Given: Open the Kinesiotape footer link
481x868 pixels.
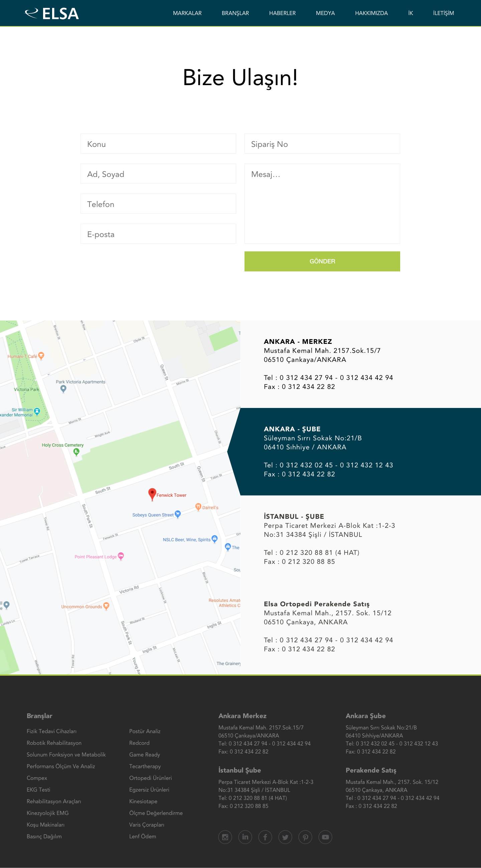Looking at the screenshot, I should (x=143, y=801).
